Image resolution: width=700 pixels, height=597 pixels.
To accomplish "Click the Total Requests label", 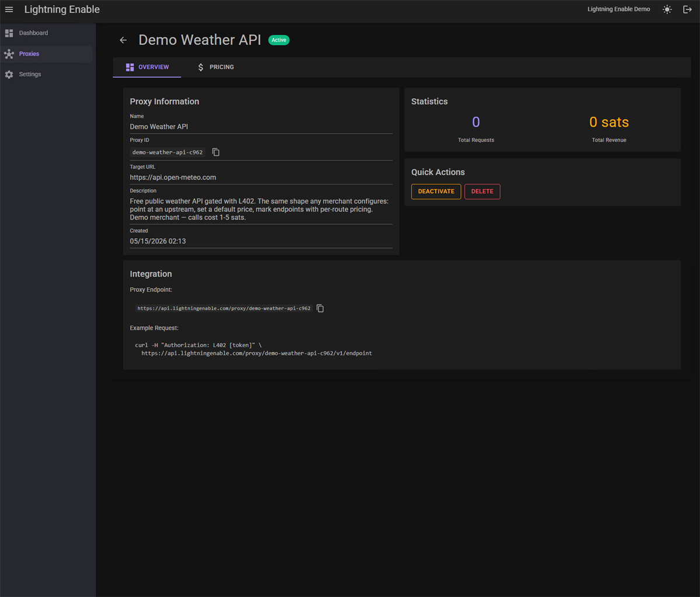I will click(x=476, y=140).
